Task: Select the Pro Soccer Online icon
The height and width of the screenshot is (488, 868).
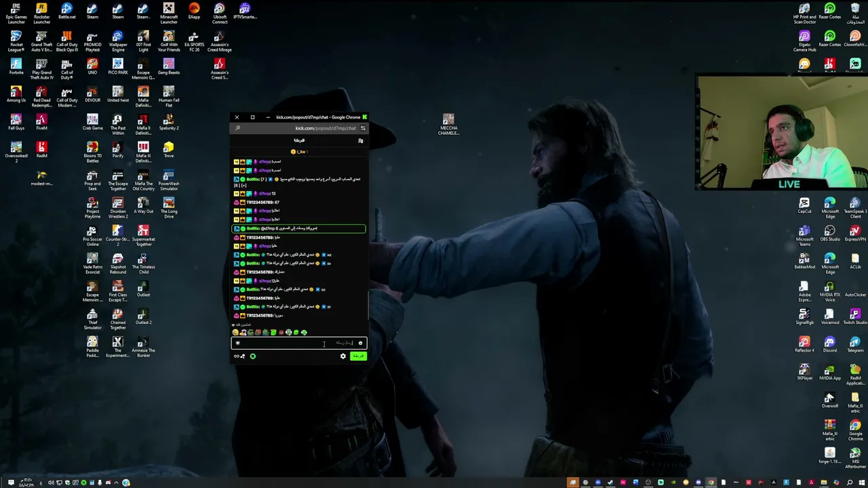Action: click(92, 235)
